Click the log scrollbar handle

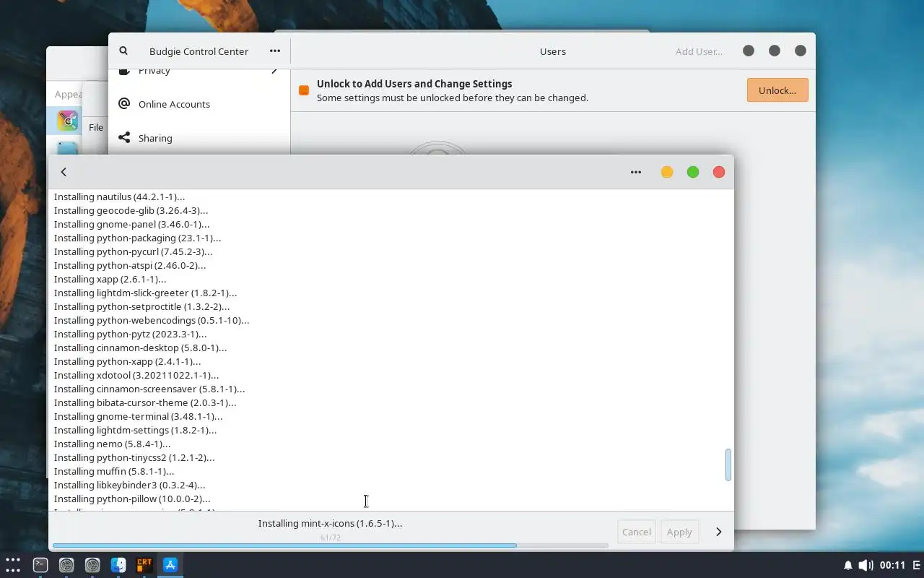point(728,465)
